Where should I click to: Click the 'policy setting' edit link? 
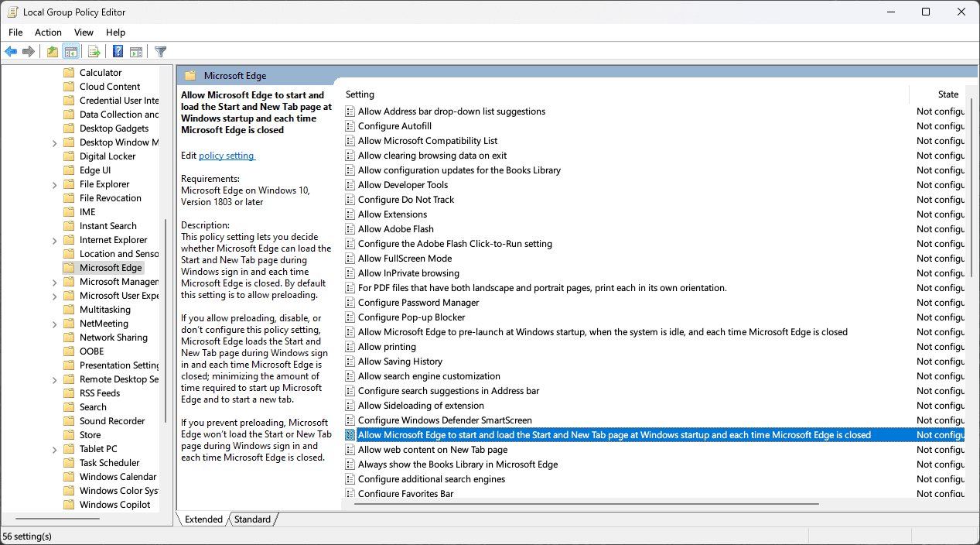click(x=227, y=156)
